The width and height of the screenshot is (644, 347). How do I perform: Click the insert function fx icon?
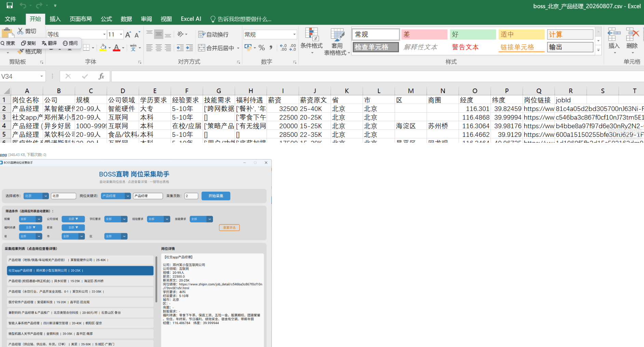(101, 76)
